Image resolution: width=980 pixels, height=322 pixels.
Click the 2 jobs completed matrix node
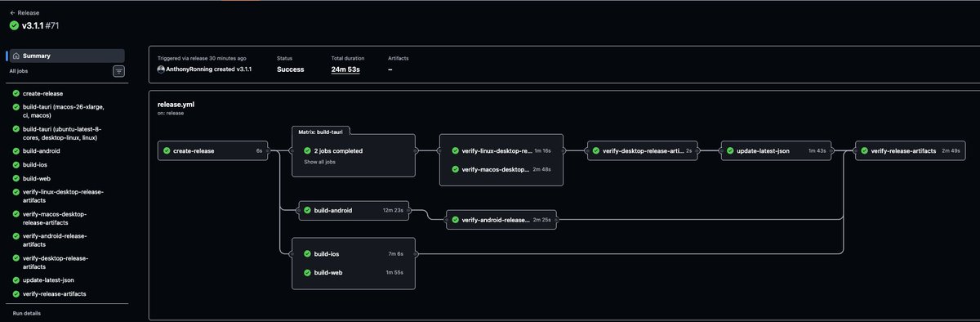pyautogui.click(x=354, y=150)
